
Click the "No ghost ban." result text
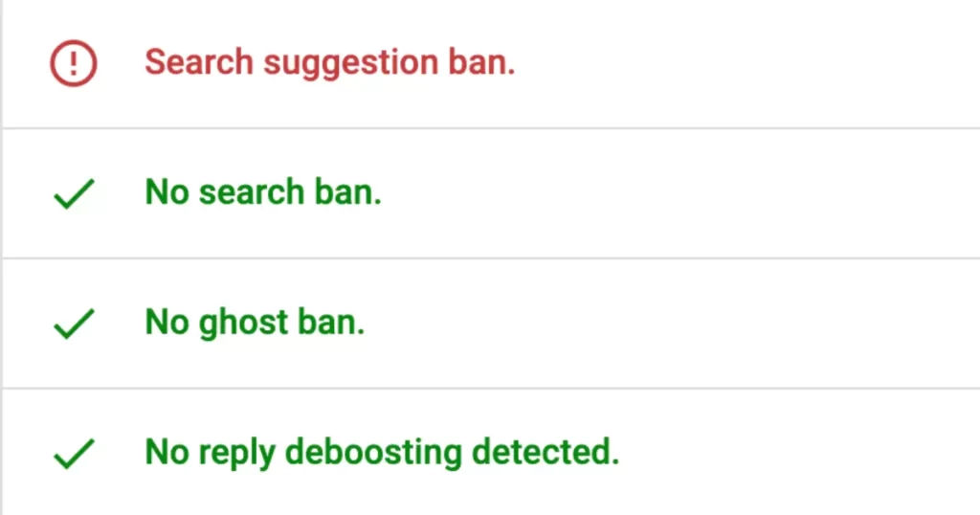[x=255, y=324]
